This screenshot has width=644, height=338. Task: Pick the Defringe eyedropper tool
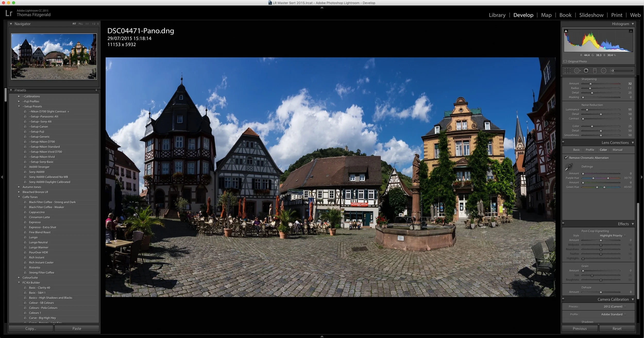pos(569,167)
